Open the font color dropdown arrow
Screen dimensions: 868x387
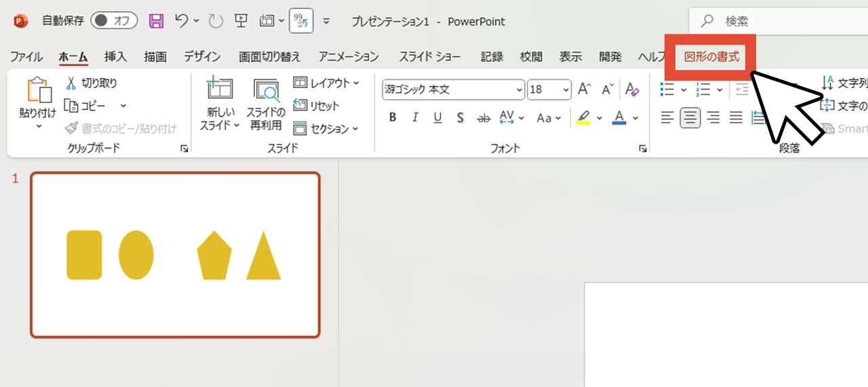635,118
